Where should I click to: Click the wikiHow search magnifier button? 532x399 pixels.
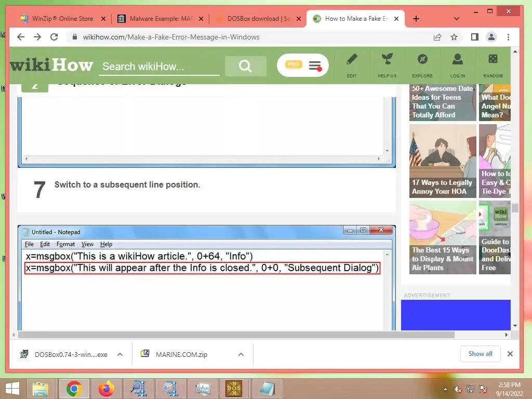tap(245, 66)
